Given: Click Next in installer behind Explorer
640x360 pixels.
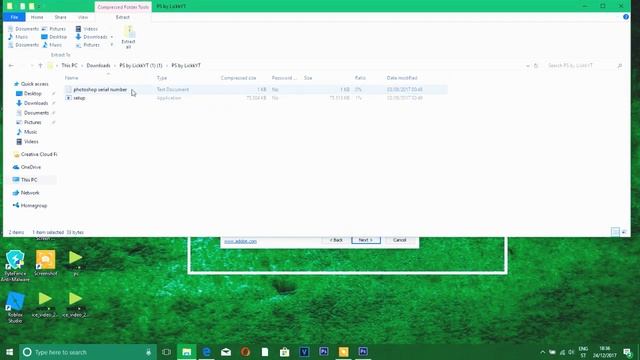Looking at the screenshot, I should [x=366, y=240].
